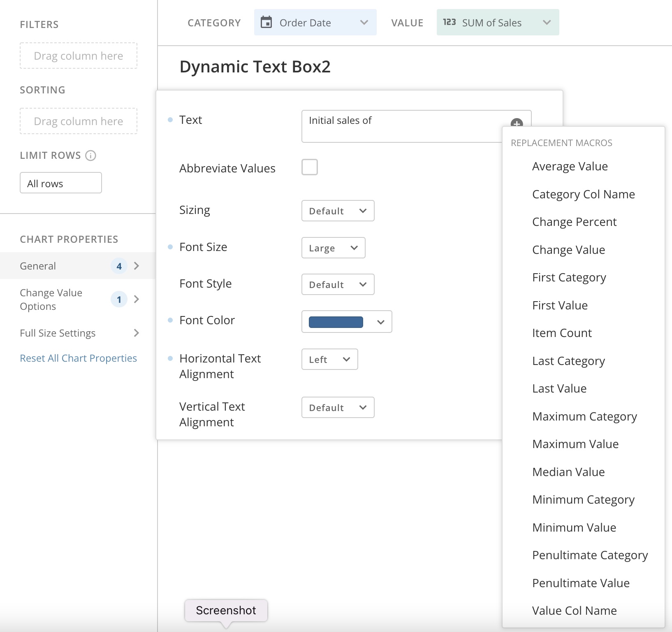Image resolution: width=672 pixels, height=632 pixels.
Task: Open Change Value Options chevron
Action: pos(137,299)
